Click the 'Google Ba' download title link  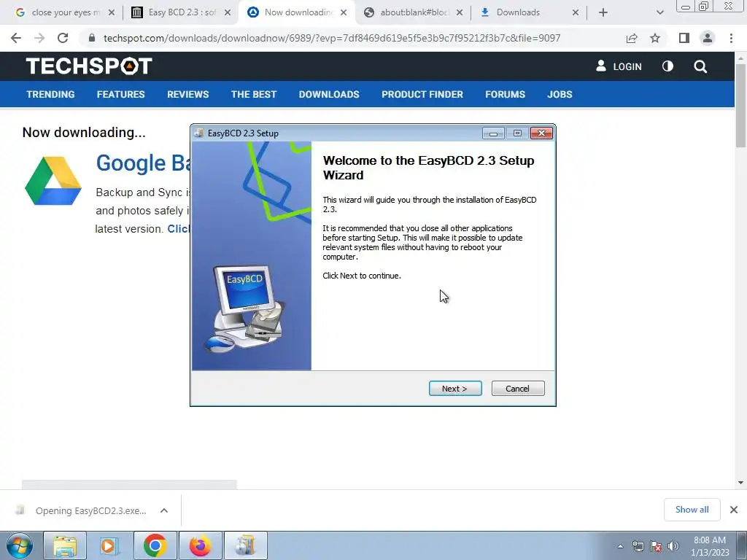tap(143, 163)
